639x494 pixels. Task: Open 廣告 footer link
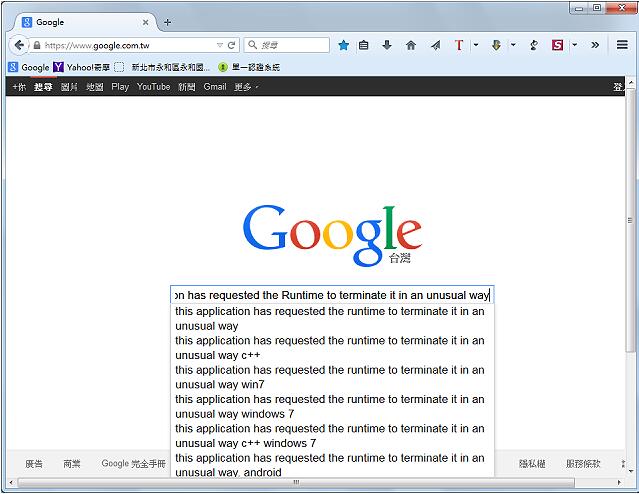point(34,464)
